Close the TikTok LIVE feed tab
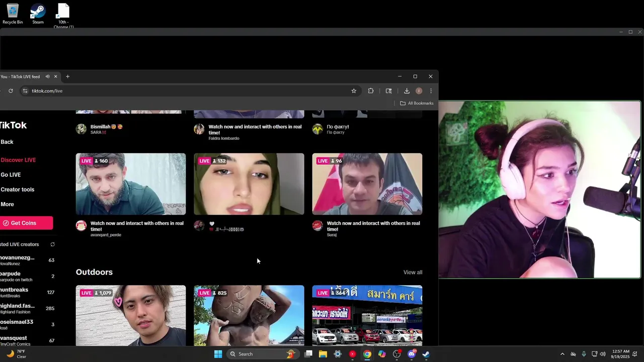644x362 pixels. pyautogui.click(x=55, y=76)
